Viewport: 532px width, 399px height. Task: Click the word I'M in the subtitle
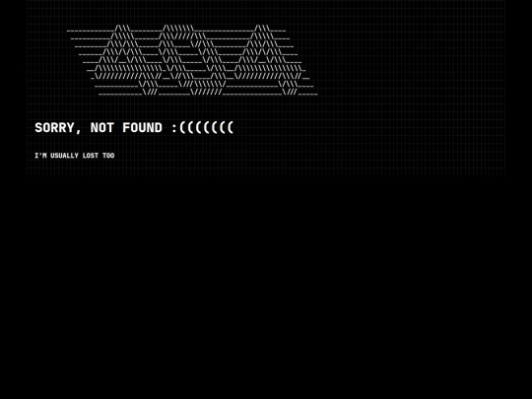point(40,156)
